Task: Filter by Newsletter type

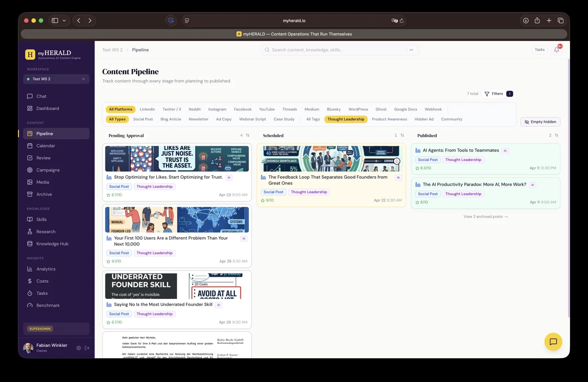Action: coord(198,119)
